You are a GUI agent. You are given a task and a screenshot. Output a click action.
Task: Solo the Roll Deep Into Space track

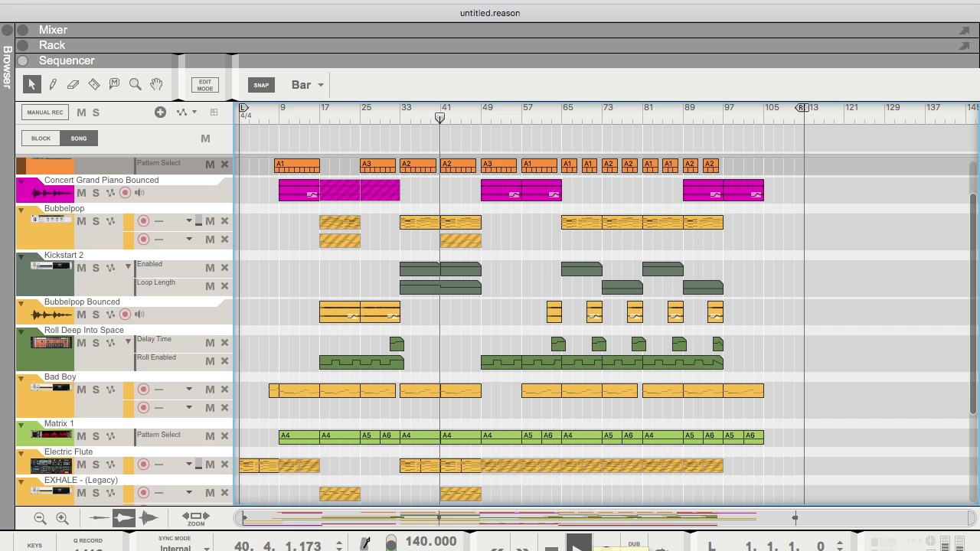(96, 343)
